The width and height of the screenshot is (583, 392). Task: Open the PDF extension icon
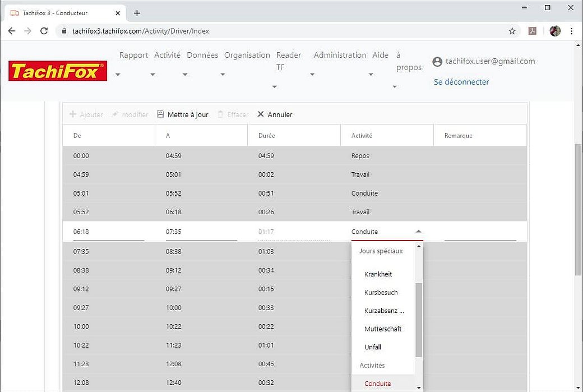click(x=533, y=31)
